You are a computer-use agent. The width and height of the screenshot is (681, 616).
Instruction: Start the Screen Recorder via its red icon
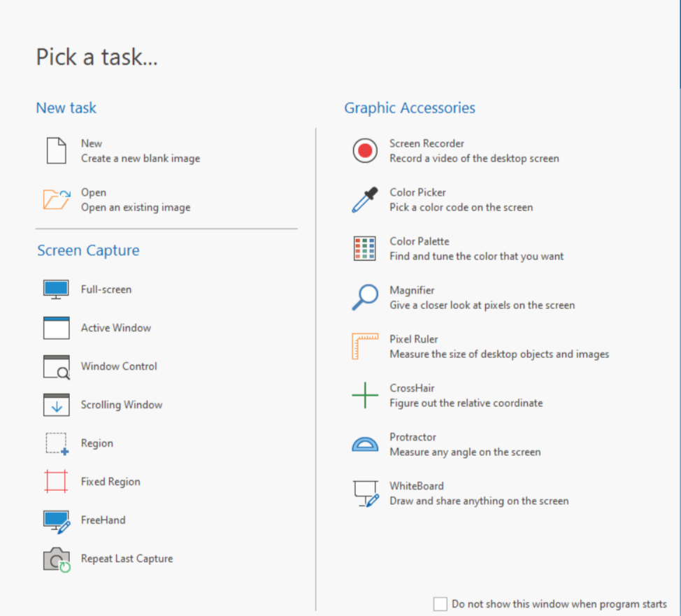(365, 151)
